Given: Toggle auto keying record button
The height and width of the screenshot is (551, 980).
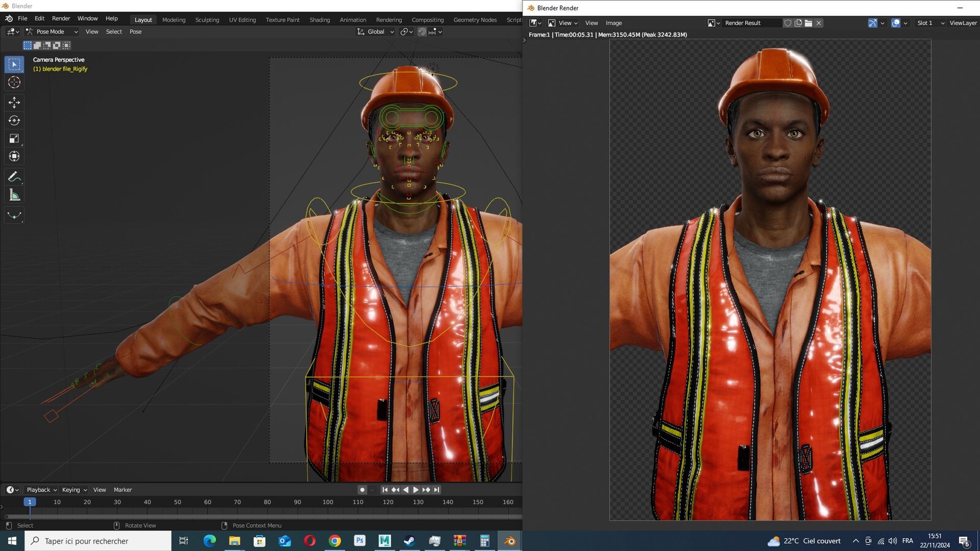Looking at the screenshot, I should click(362, 490).
